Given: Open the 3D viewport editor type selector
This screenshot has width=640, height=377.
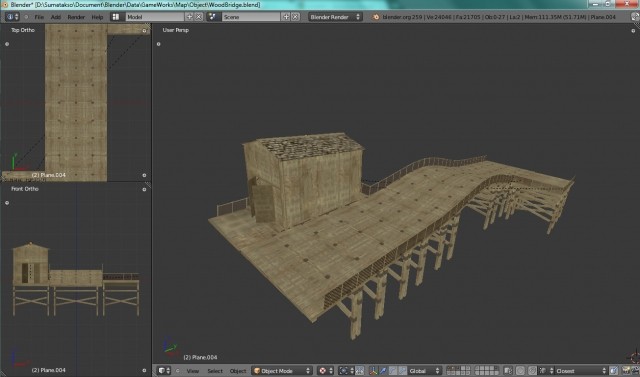Looking at the screenshot, I should point(164,370).
